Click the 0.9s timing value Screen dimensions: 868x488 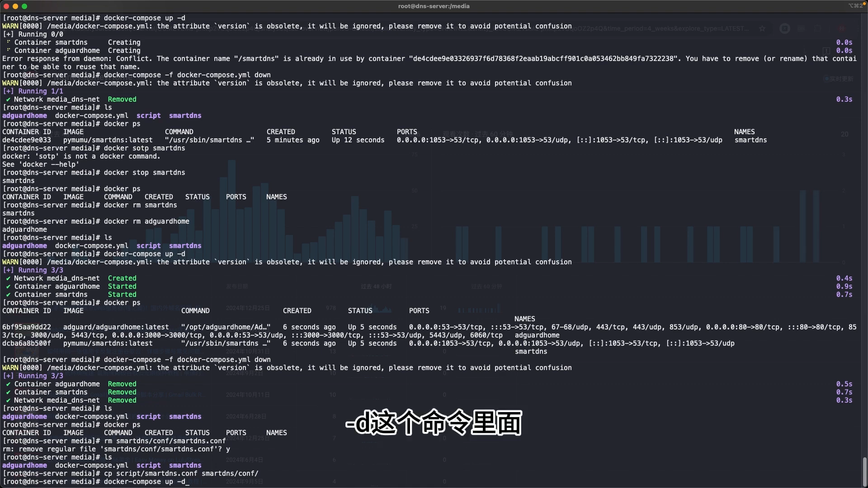[844, 286]
